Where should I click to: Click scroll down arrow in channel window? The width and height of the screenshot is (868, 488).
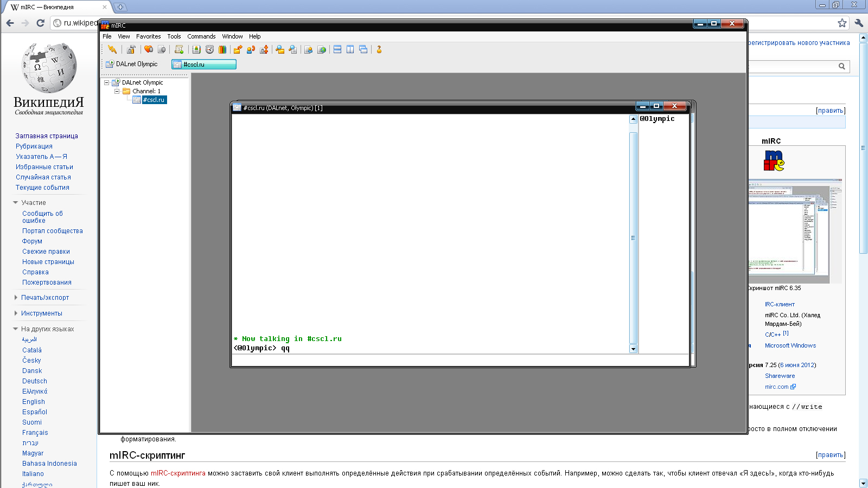click(633, 349)
